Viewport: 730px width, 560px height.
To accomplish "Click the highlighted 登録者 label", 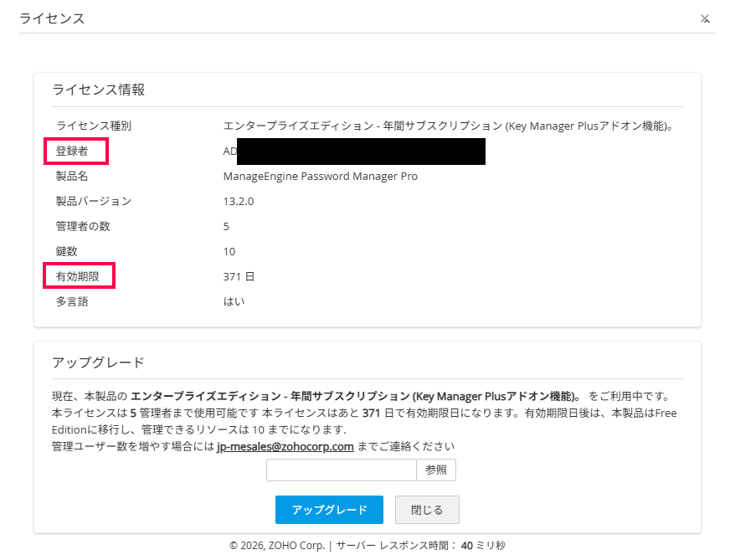I will click(72, 151).
